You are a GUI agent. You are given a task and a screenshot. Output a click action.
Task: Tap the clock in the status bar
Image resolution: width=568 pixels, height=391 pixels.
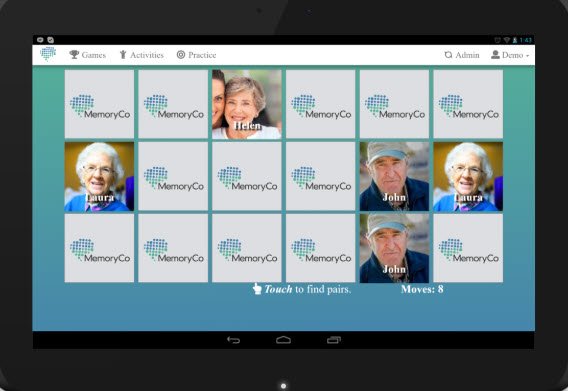tap(526, 40)
